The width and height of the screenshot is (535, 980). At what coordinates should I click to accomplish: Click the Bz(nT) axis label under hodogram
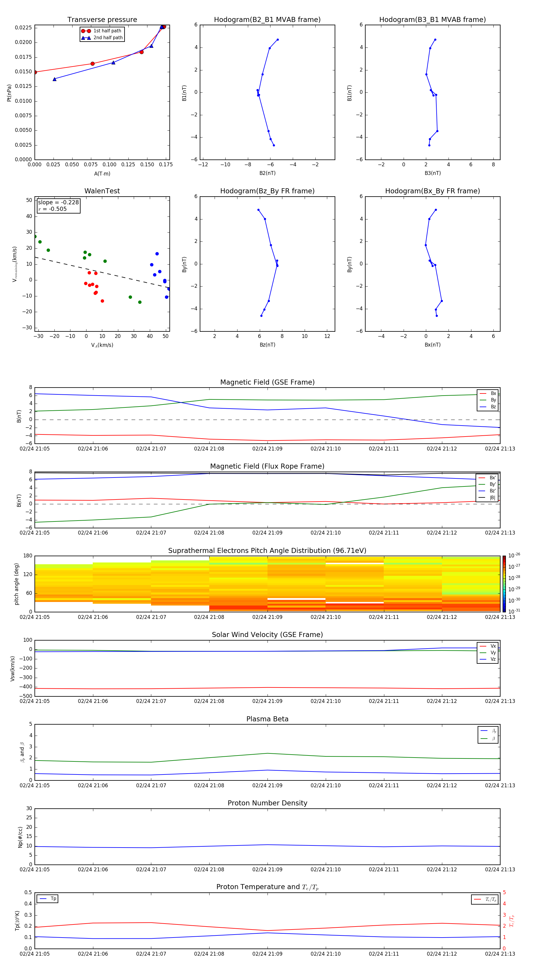(x=267, y=345)
